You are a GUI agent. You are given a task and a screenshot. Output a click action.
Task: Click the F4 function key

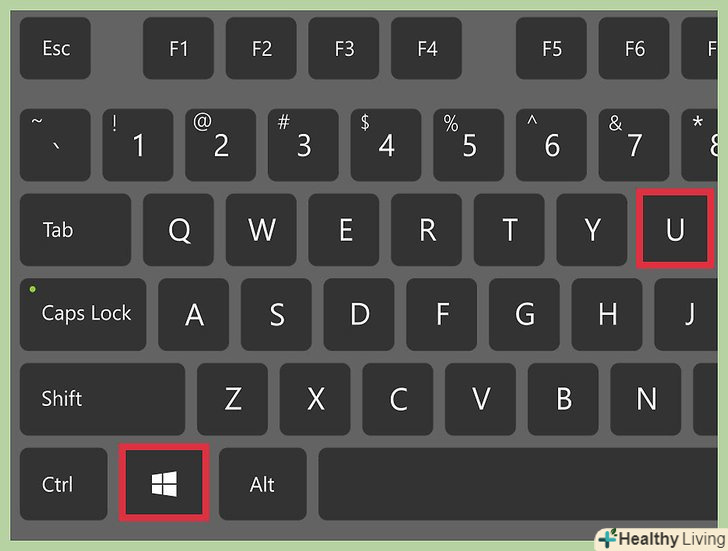(426, 48)
